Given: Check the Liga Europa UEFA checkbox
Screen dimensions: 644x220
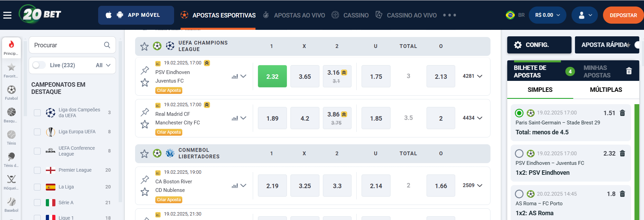Looking at the screenshot, I should [37, 132].
